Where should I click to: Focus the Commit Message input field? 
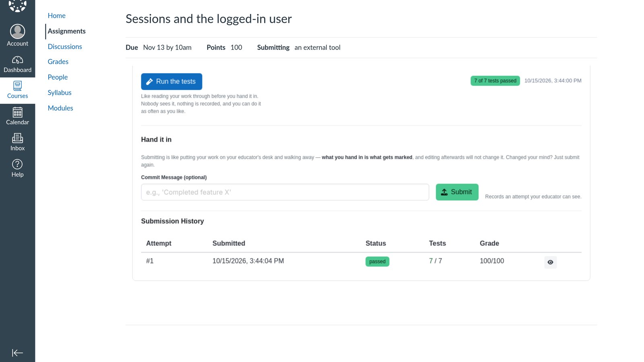285,192
